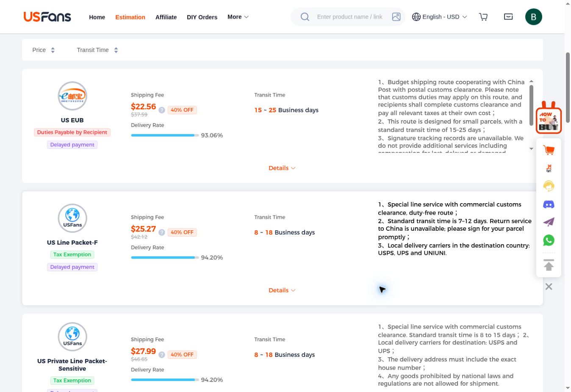Click the help icon beside $22.56 fee

162,110
